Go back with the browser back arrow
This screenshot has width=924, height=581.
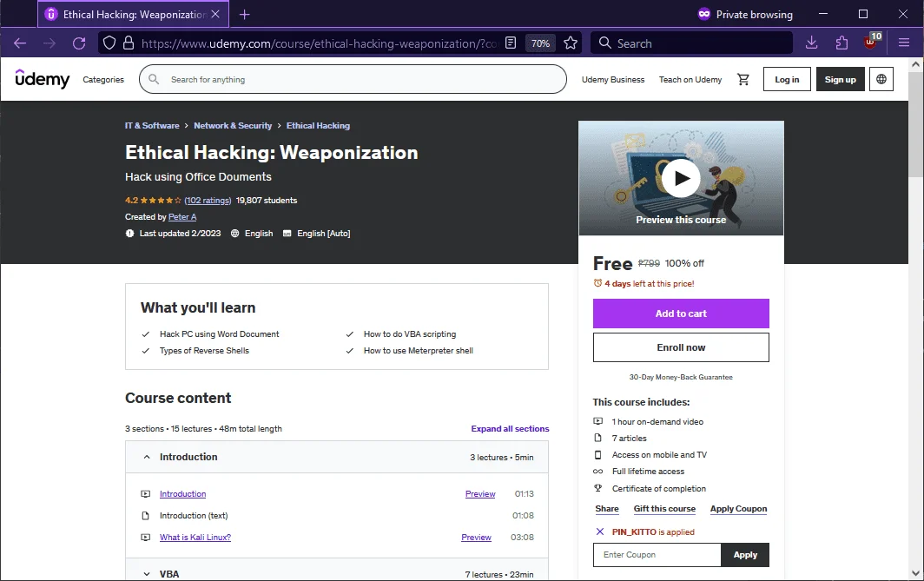point(20,43)
